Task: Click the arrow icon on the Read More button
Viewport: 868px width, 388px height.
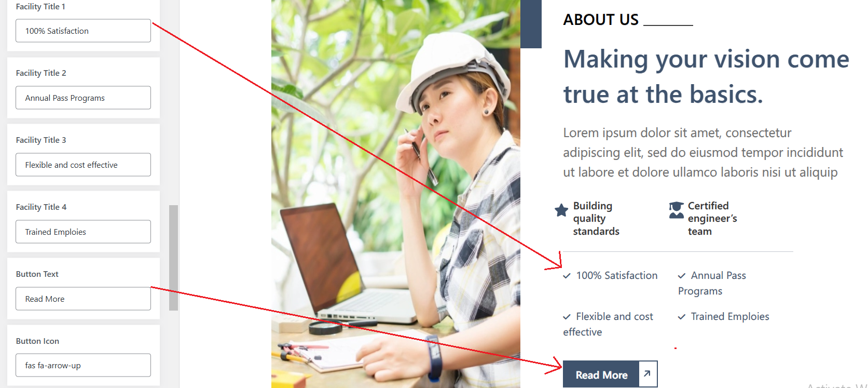Action: 647,373
